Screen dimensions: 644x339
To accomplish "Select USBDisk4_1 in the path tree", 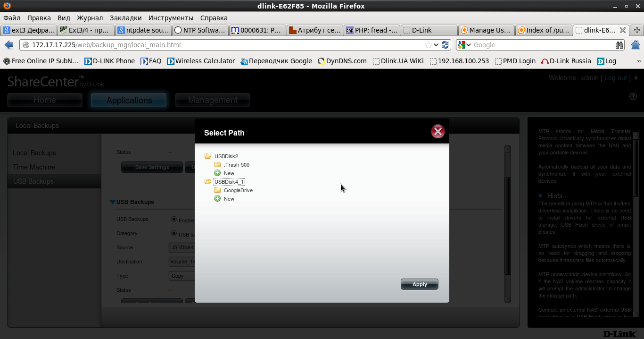I will tap(229, 182).
